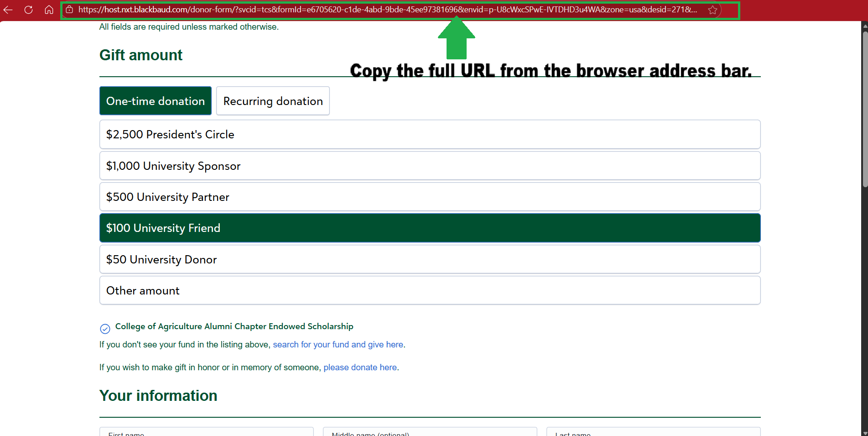The width and height of the screenshot is (868, 436).
Task: Choose the Other amount option
Action: click(x=430, y=290)
